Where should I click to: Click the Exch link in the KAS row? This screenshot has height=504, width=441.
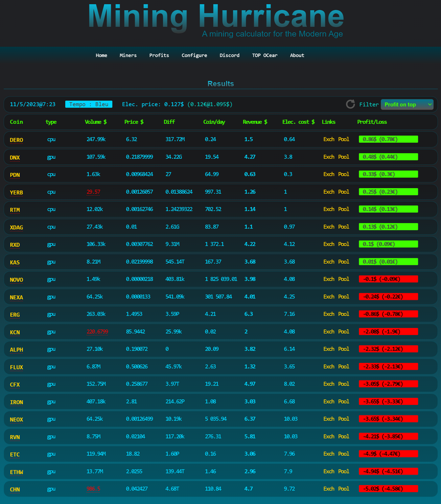pyautogui.click(x=329, y=261)
